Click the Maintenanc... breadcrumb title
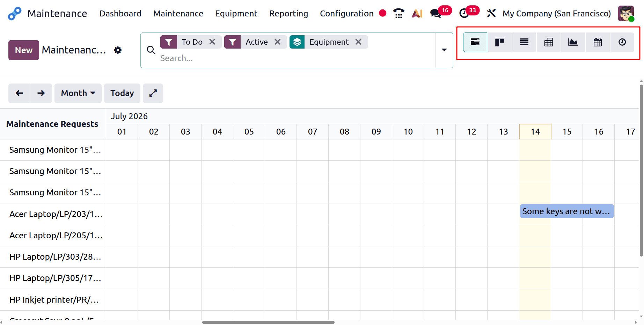This screenshot has height=325, width=644. click(74, 50)
